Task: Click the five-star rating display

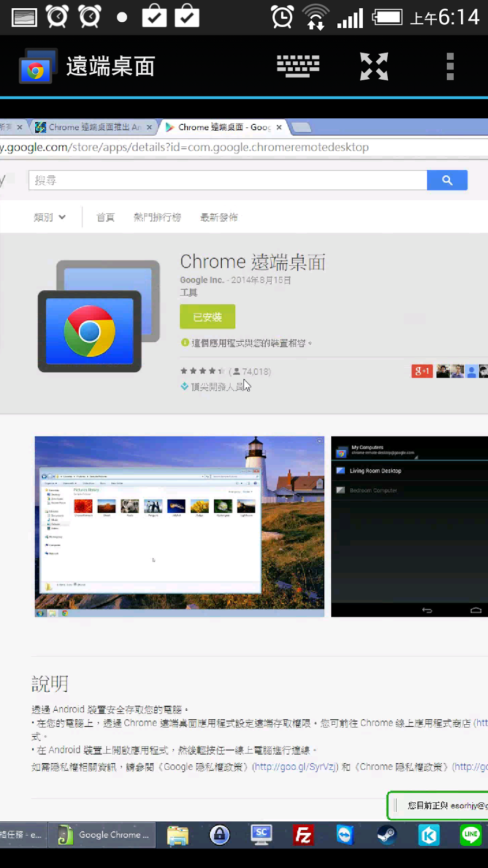Action: pyautogui.click(x=202, y=371)
